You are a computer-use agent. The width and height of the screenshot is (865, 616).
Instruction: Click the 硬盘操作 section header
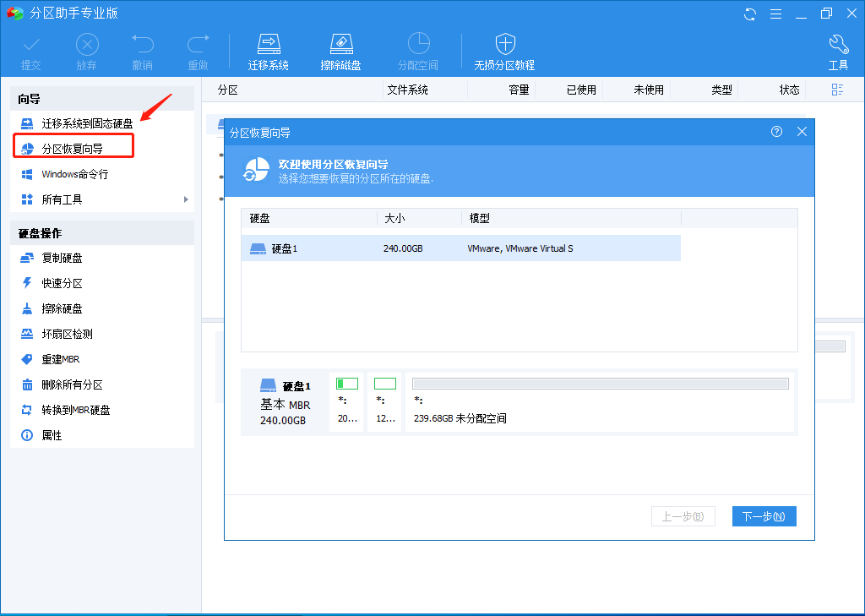point(102,233)
